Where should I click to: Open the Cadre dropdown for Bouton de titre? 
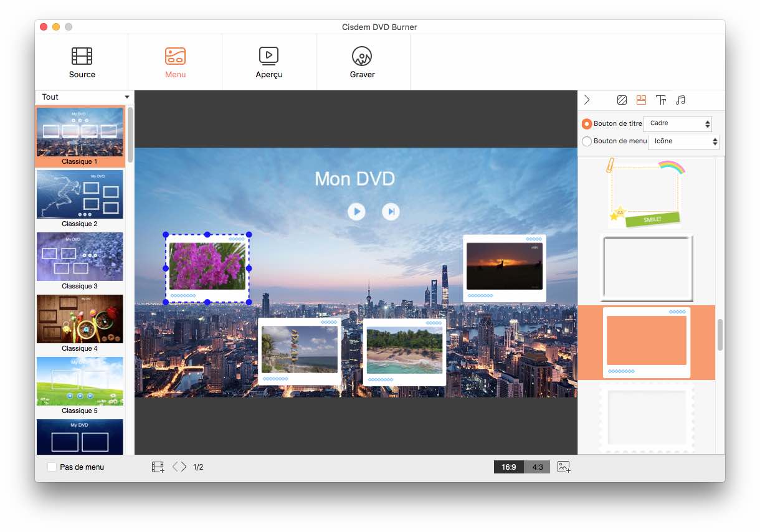click(678, 123)
